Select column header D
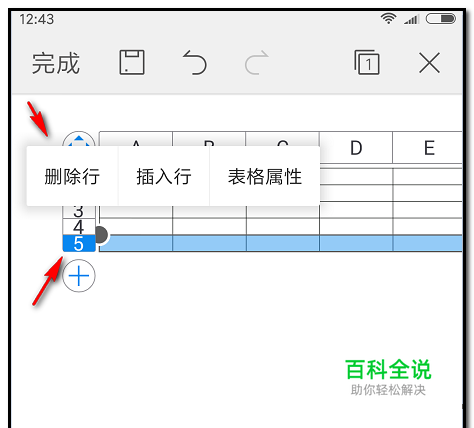 coord(356,148)
